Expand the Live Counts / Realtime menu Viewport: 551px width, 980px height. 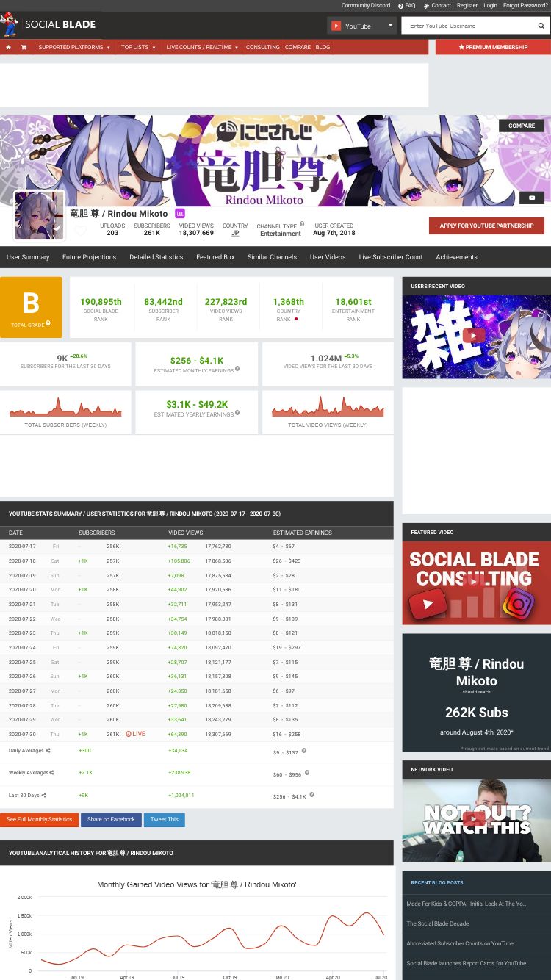pyautogui.click(x=202, y=47)
